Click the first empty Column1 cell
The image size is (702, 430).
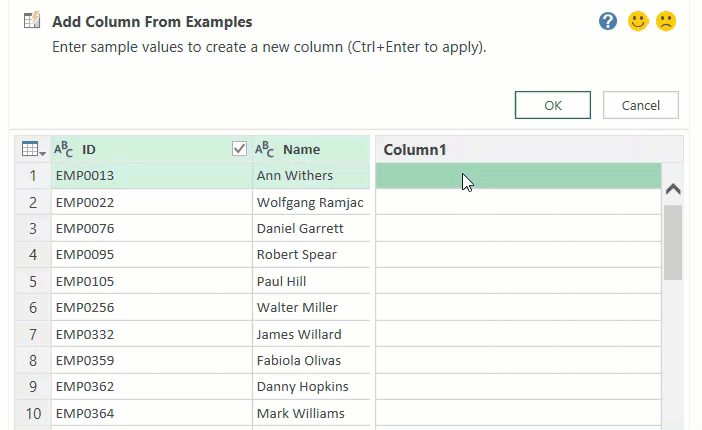(x=517, y=176)
